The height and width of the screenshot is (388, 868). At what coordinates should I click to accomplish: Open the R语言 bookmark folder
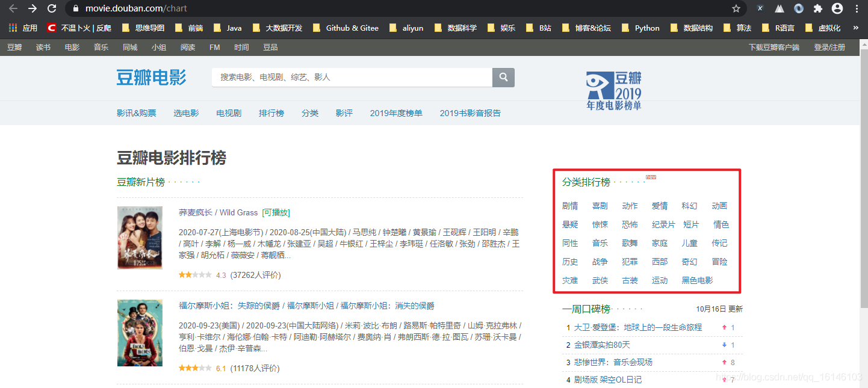[778, 28]
